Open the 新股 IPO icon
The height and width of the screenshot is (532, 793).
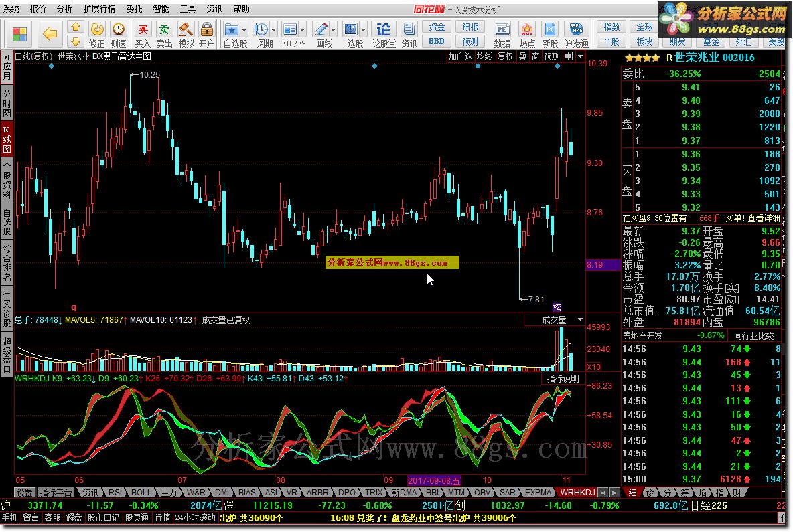[550, 34]
